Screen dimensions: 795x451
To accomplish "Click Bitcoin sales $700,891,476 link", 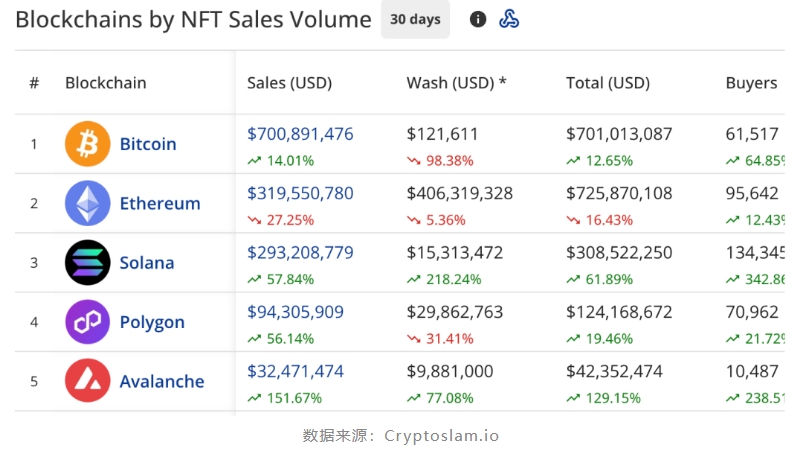I will click(x=300, y=134).
